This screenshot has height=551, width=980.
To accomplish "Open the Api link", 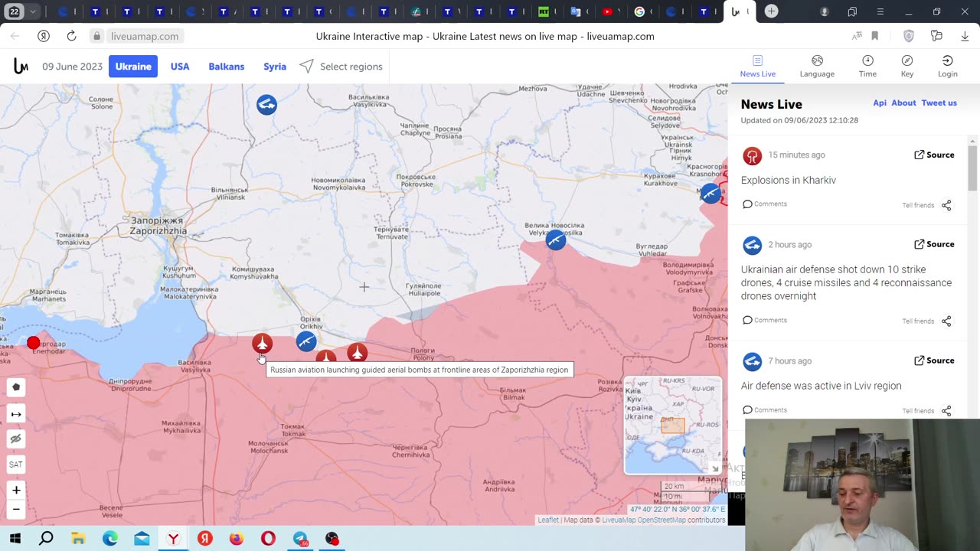I will pyautogui.click(x=880, y=103).
